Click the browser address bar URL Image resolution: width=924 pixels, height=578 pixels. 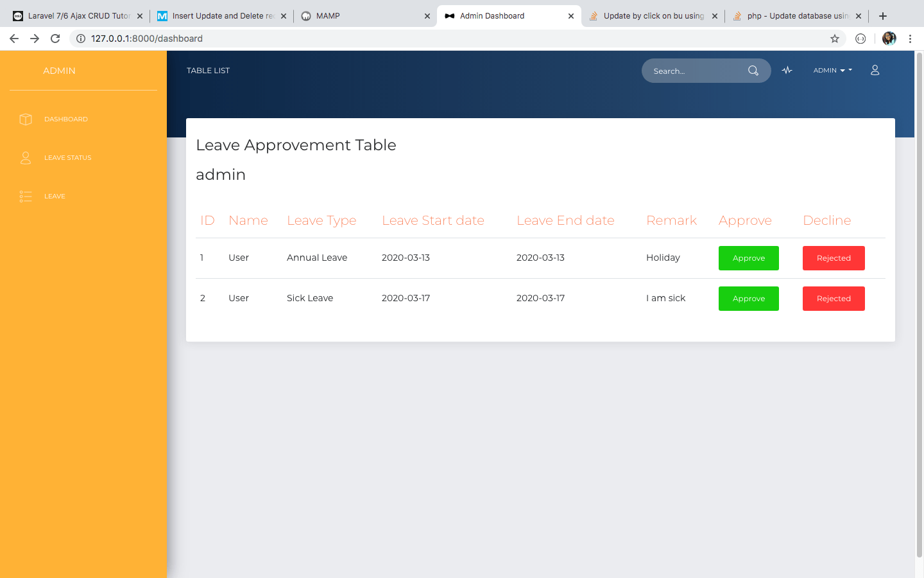pos(147,39)
